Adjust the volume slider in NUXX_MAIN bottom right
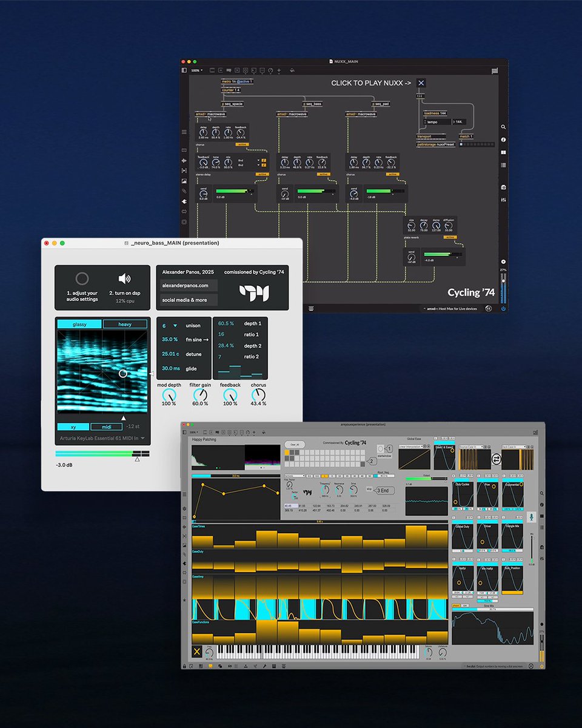 click(503, 288)
